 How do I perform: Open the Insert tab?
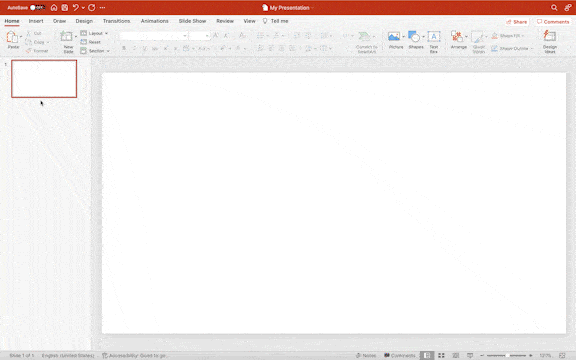click(x=36, y=21)
